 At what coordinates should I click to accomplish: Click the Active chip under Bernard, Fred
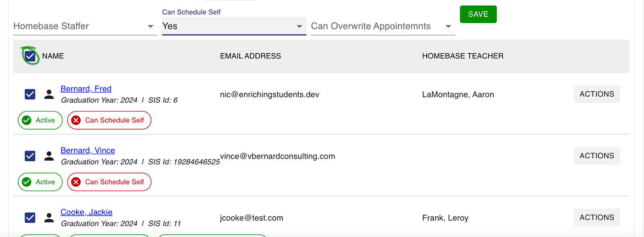[40, 120]
